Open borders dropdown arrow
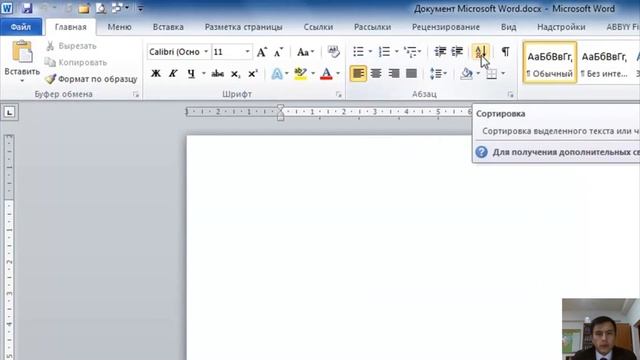 pyautogui.click(x=503, y=73)
